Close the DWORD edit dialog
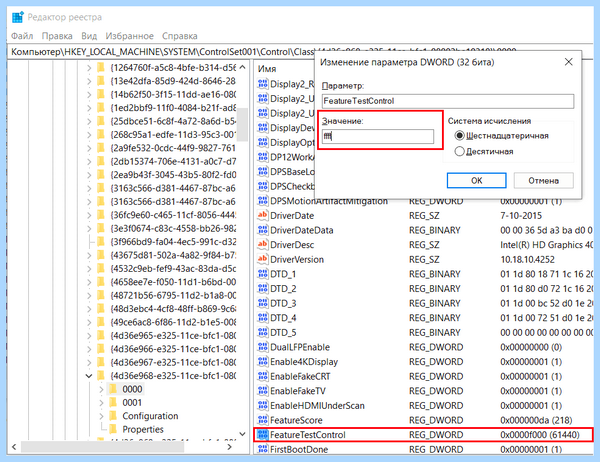 coord(569,62)
